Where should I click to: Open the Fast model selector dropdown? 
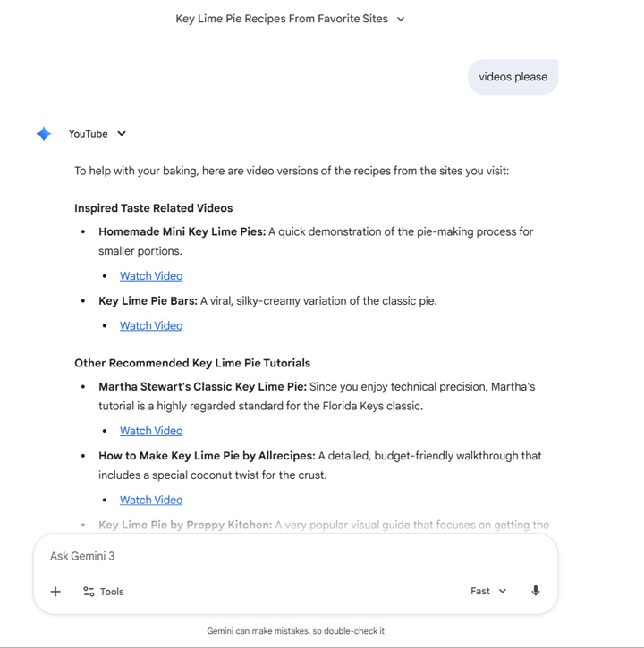click(488, 591)
